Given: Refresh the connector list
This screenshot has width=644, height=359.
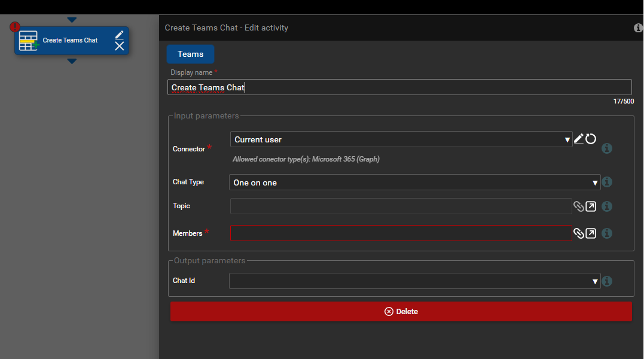Looking at the screenshot, I should (591, 139).
